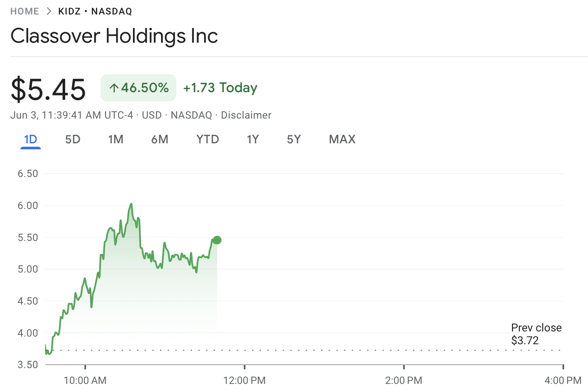Keep the 1D view selected
The width and height of the screenshot is (588, 392).
(30, 139)
